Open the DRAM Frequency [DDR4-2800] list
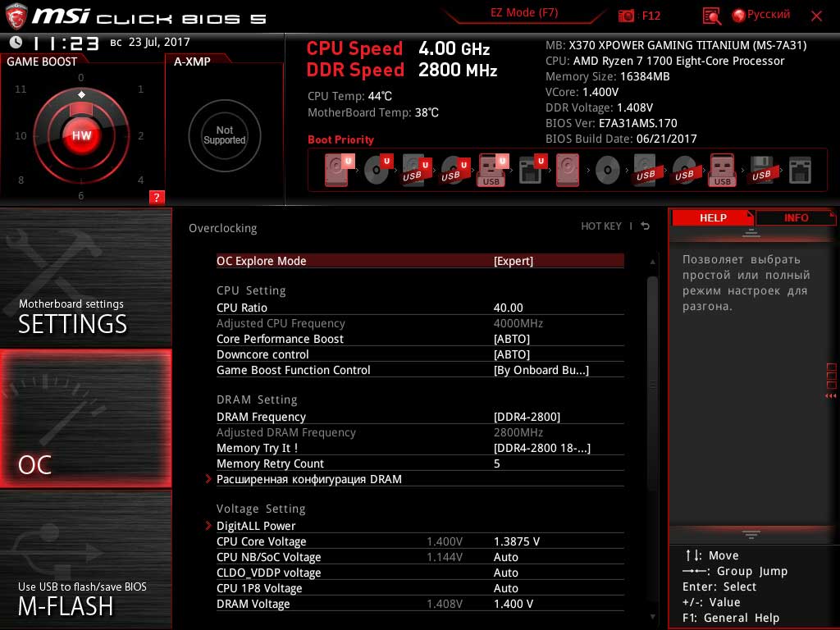The width and height of the screenshot is (840, 630). pyautogui.click(x=420, y=417)
